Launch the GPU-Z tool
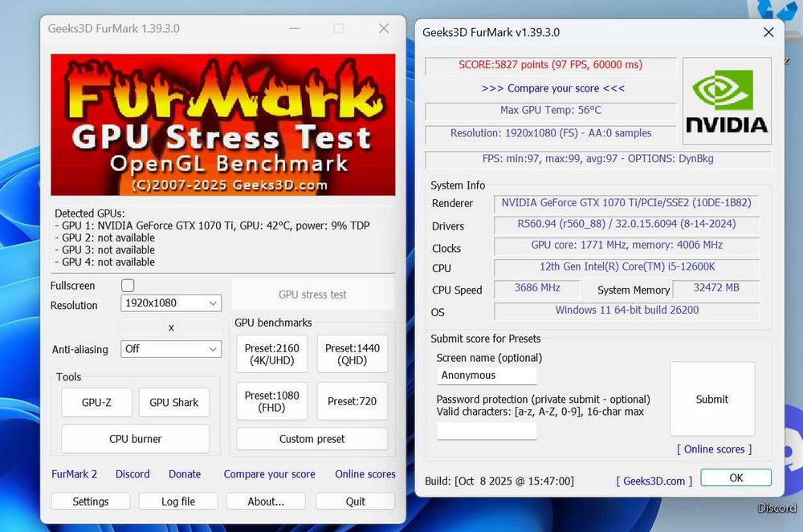 coord(96,403)
